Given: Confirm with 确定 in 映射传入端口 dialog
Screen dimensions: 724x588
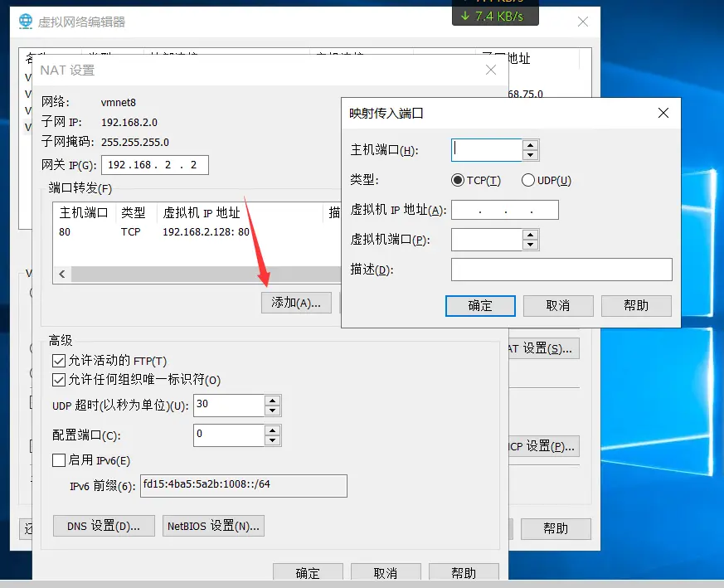Looking at the screenshot, I should tap(480, 306).
